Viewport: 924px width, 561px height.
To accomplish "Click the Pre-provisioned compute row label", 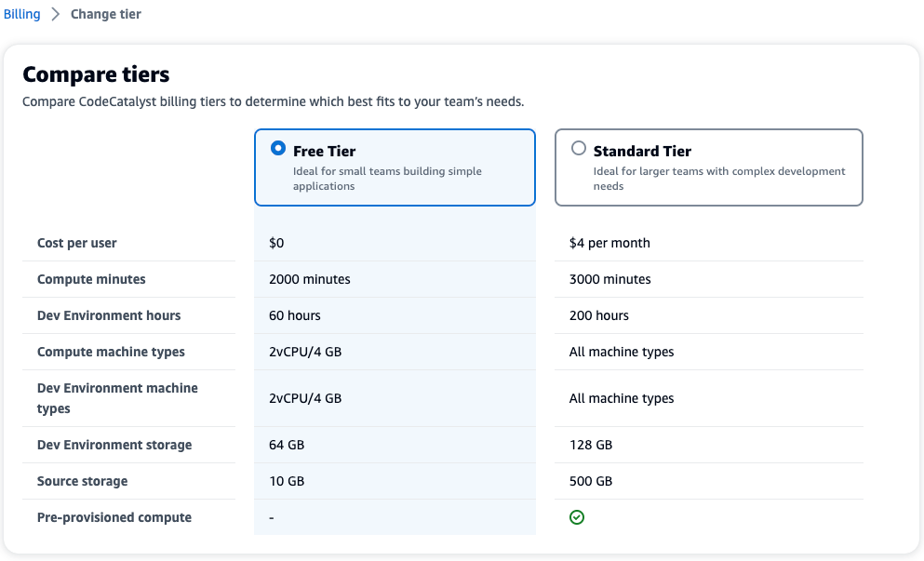I will pos(114,517).
